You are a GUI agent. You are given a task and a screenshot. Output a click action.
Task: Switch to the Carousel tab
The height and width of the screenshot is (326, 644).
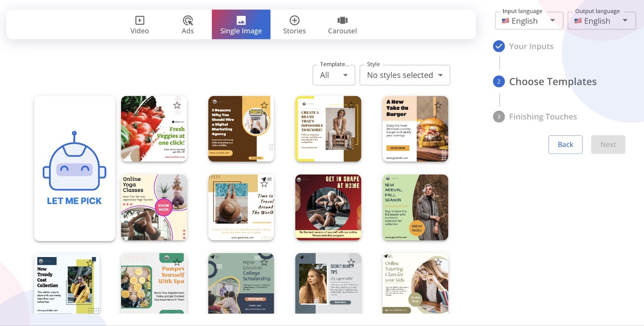[342, 25]
